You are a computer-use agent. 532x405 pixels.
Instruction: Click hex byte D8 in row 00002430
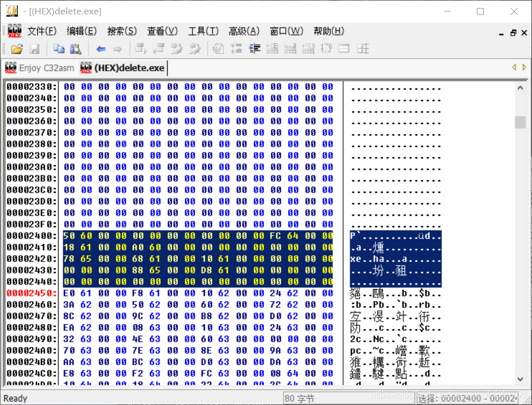click(206, 270)
